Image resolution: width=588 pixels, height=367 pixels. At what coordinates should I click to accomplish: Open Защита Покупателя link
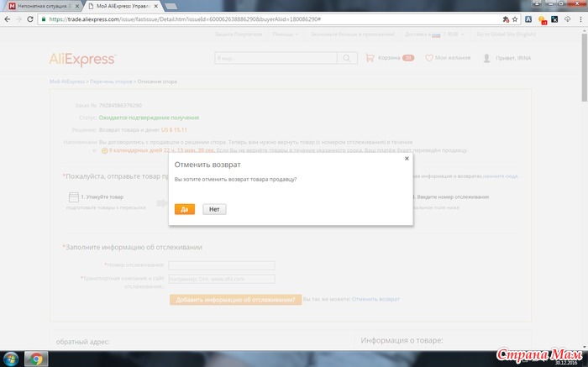(238, 34)
